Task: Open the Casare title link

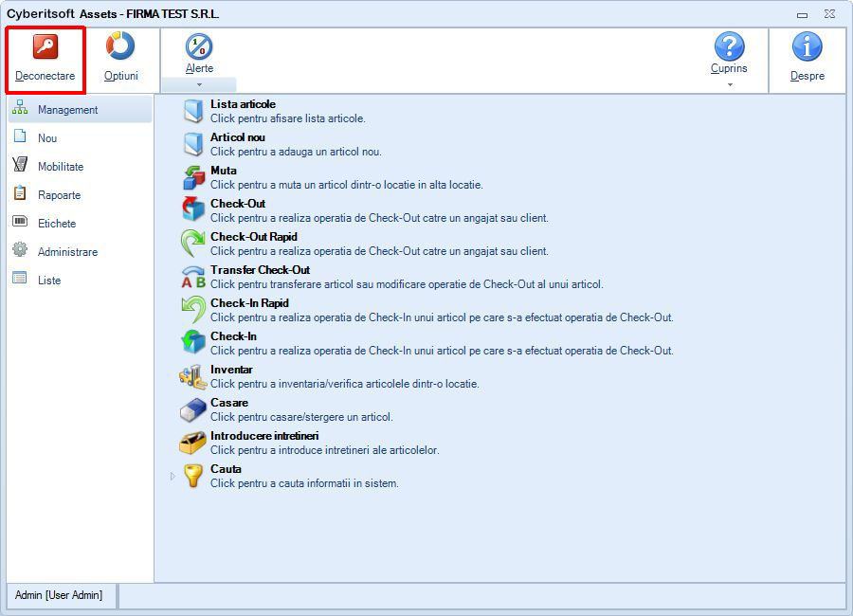Action: pos(229,403)
